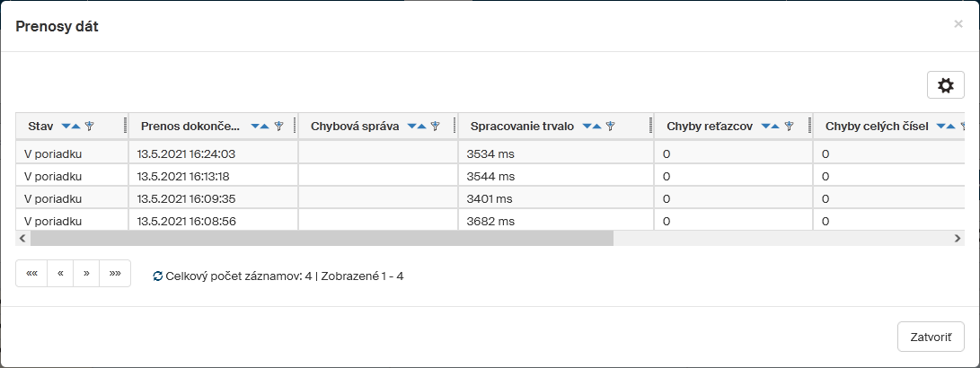Image resolution: width=980 pixels, height=368 pixels.
Task: Open filter for Chyby reťazcov column
Action: click(789, 127)
